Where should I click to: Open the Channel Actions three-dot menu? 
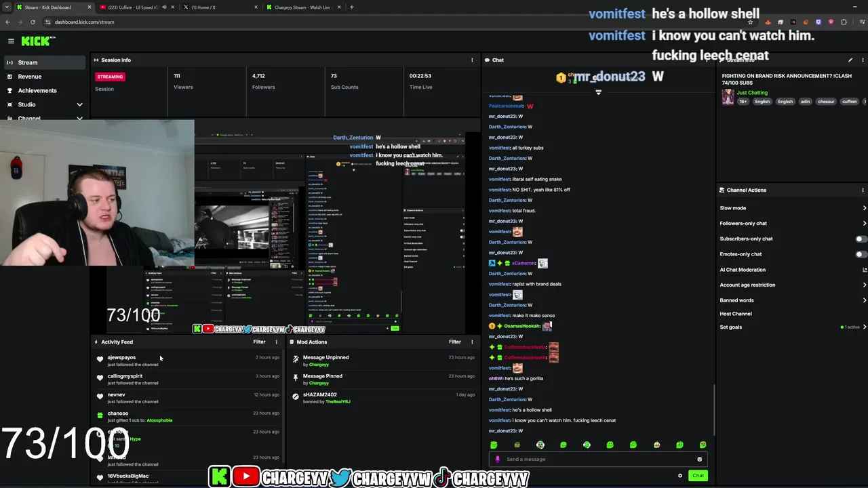click(x=863, y=190)
